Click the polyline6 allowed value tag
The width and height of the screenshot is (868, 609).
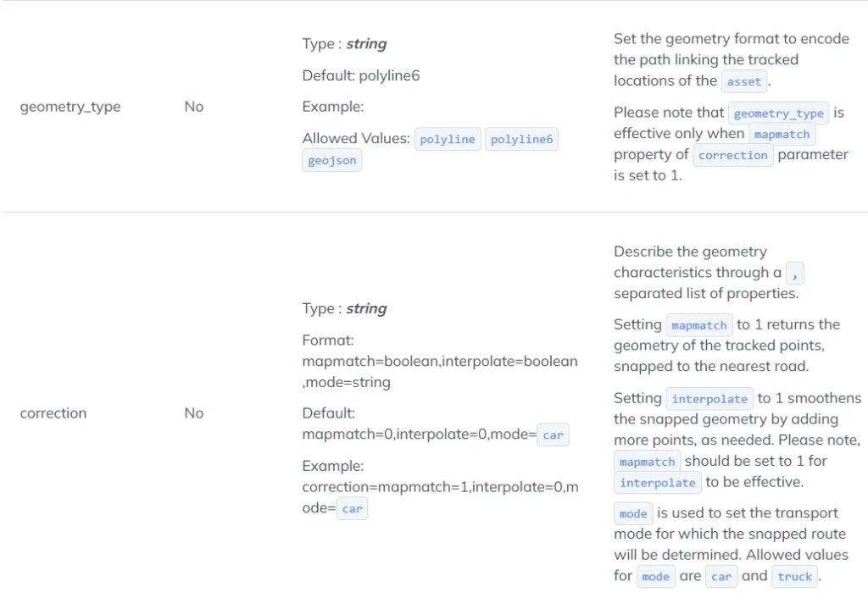(521, 140)
